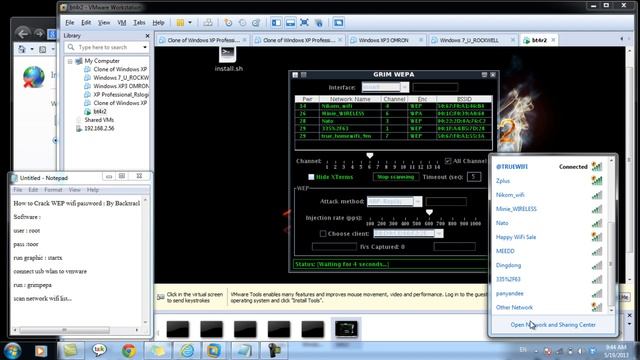Click the library search field

(106, 47)
